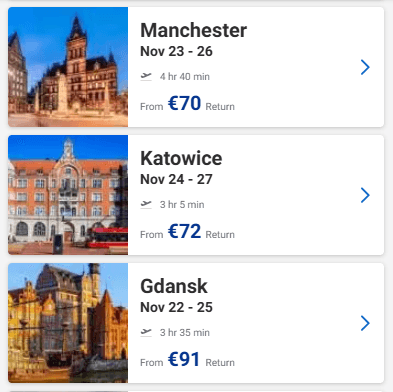Screen dimensions: 393x392
Task: Click the Nov 24 - 27 dates
Action: [x=176, y=179]
